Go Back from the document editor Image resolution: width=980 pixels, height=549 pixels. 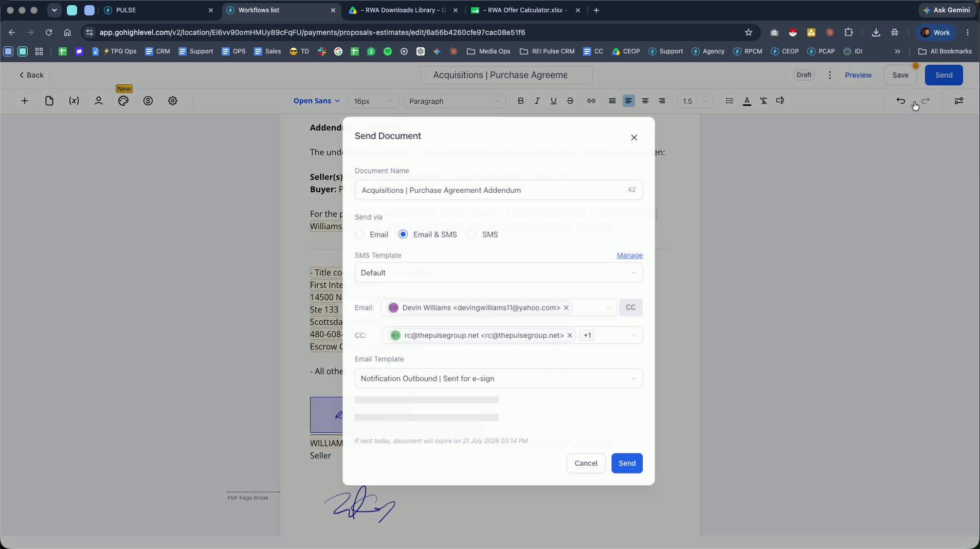31,75
